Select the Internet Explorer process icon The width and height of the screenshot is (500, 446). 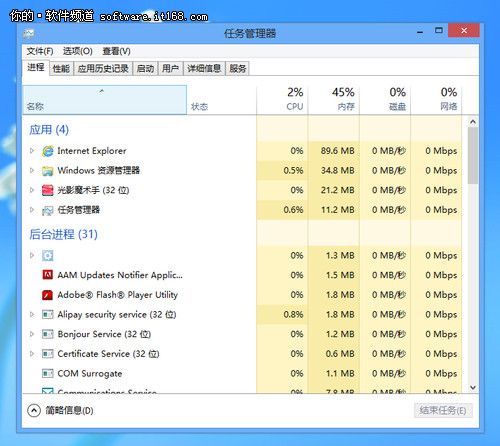[47, 151]
